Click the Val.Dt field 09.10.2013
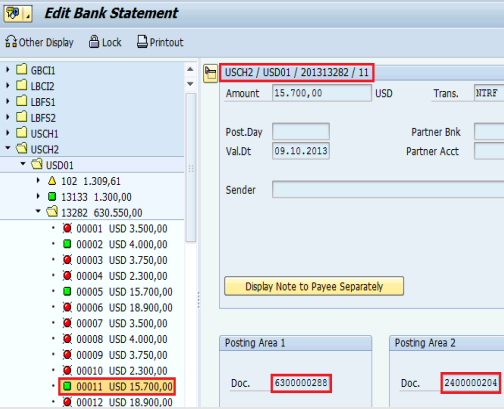Screen dimensions: 504x409 pyautogui.click(x=301, y=151)
